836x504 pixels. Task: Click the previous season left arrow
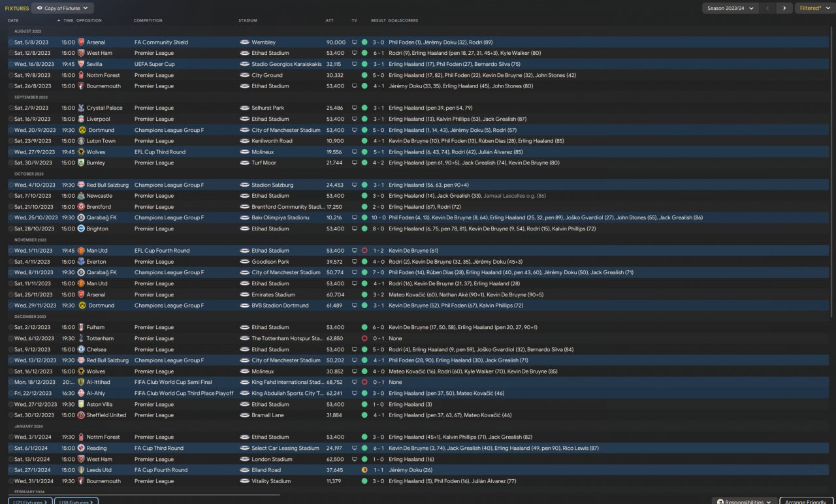pos(768,8)
